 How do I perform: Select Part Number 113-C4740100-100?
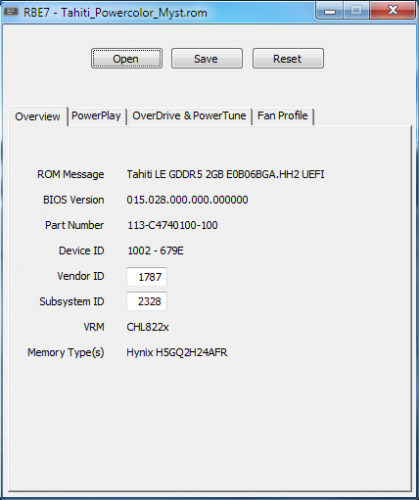pos(173,225)
